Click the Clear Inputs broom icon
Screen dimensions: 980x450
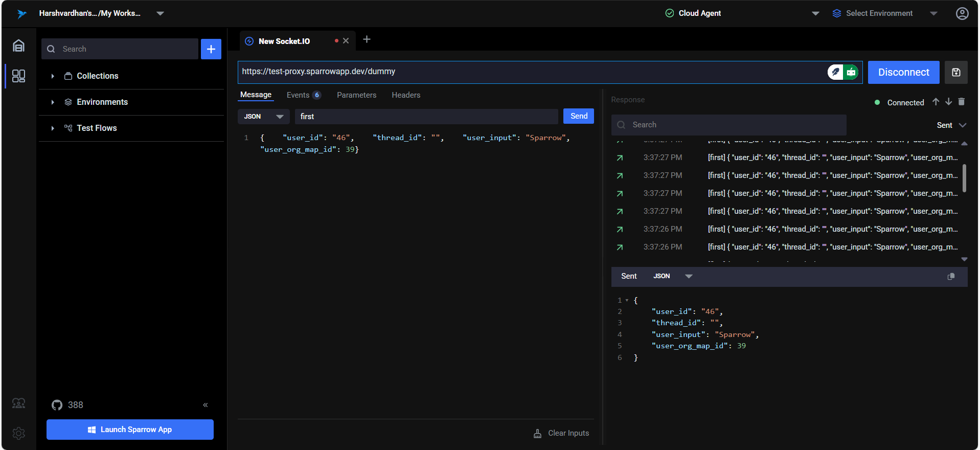coord(537,434)
